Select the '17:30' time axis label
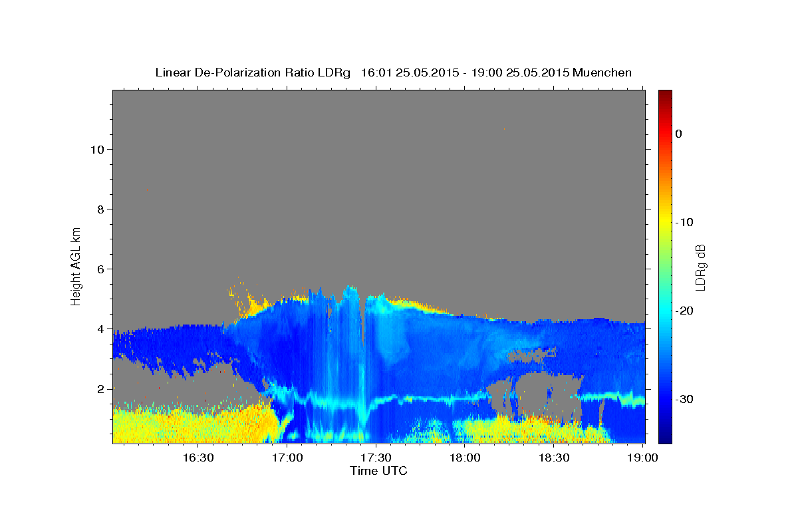 click(376, 458)
